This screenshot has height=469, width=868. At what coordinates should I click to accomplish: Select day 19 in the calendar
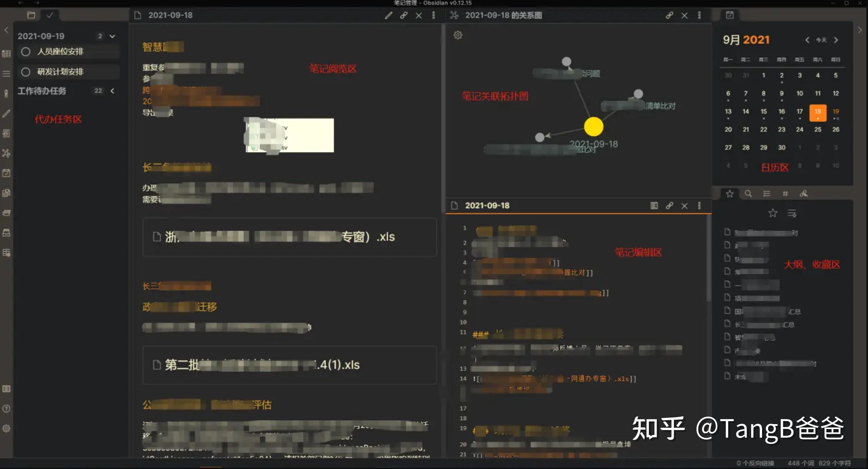click(836, 112)
